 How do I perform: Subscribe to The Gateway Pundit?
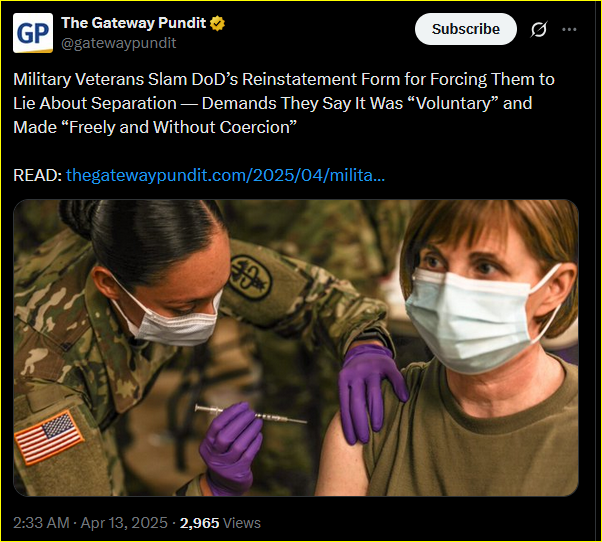[466, 29]
